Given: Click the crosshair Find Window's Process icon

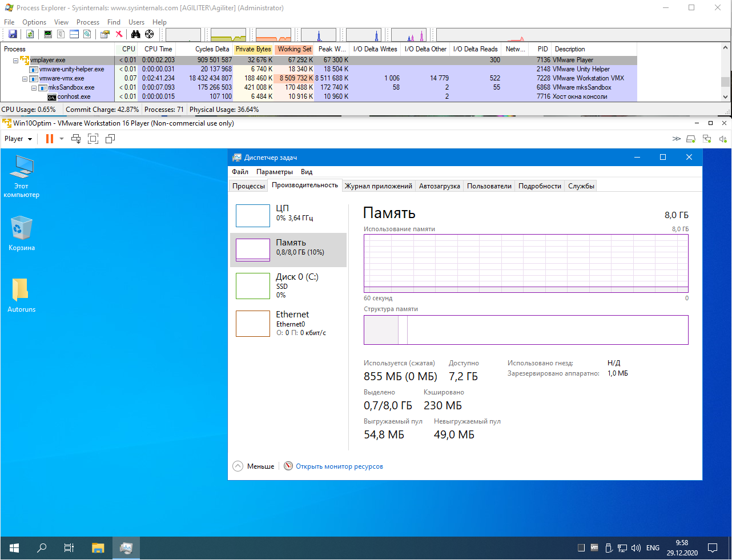Looking at the screenshot, I should point(149,34).
